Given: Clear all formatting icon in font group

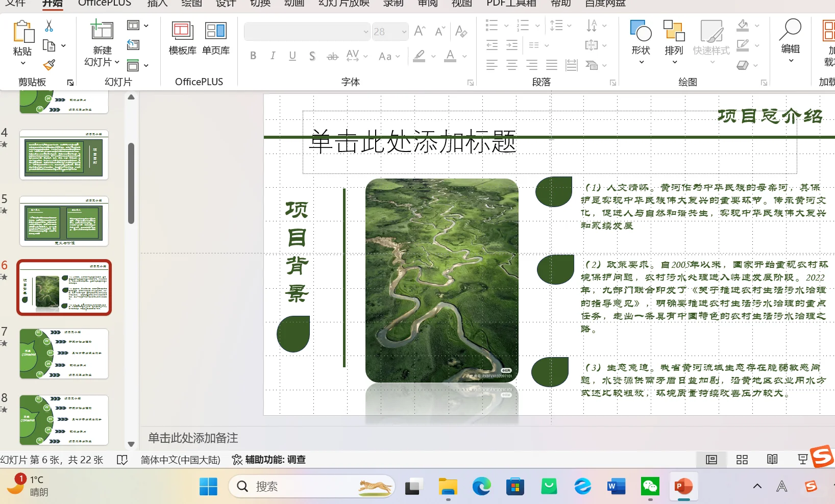Looking at the screenshot, I should 461,31.
